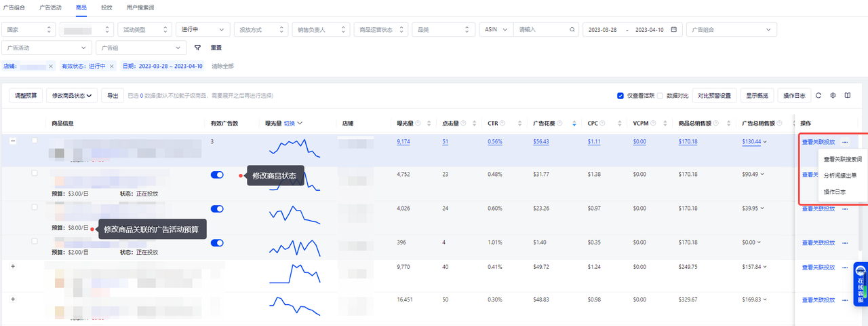Click the more (…) icon in the $39.95 row
868x326 pixels.
pos(845,209)
